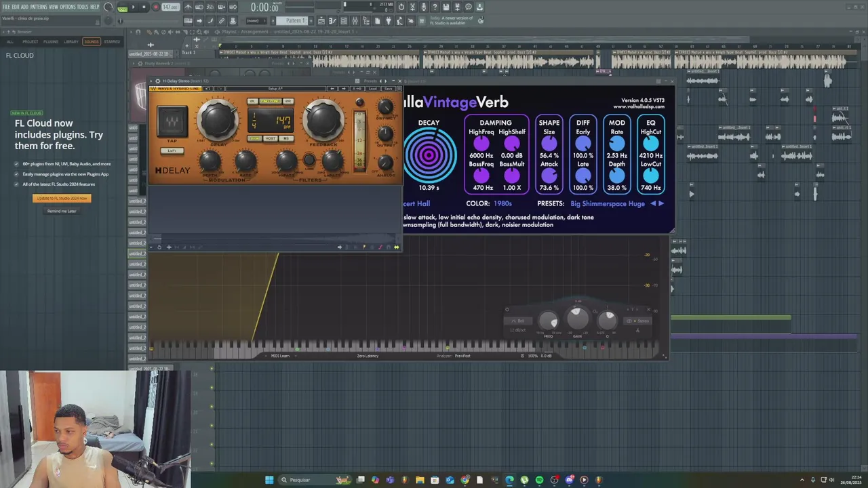The image size is (868, 488).
Task: Click the microphone recording icon in toolbar
Action: [424, 7]
